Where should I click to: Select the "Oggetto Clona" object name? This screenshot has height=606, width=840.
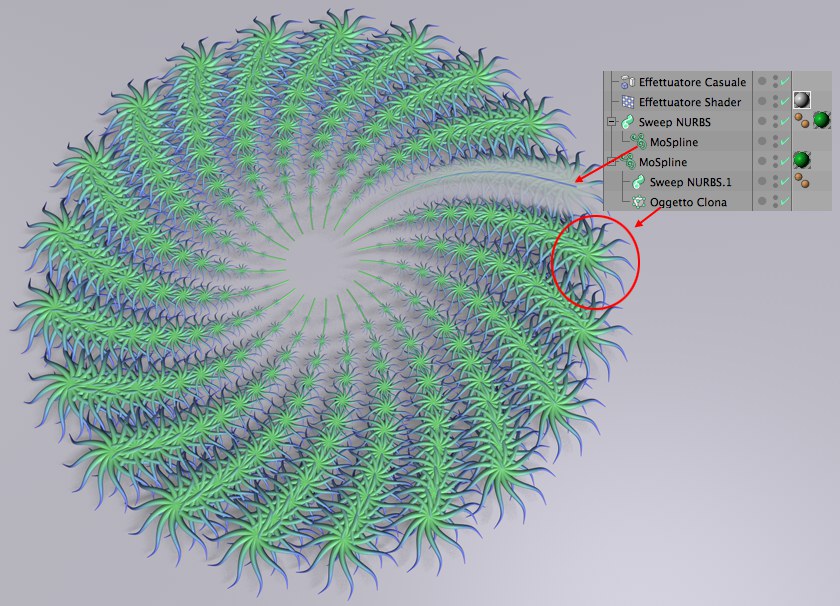click(x=688, y=202)
